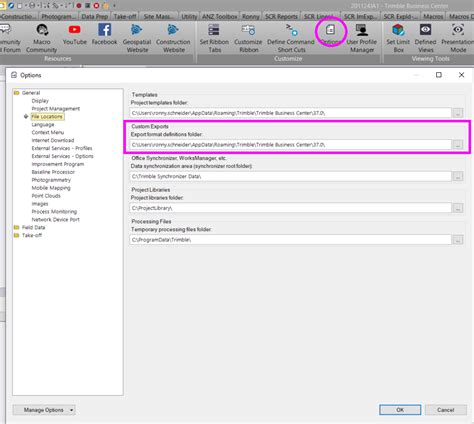The height and width of the screenshot is (424, 474).
Task: Collapse the General folder node
Action: pyautogui.click(x=16, y=93)
